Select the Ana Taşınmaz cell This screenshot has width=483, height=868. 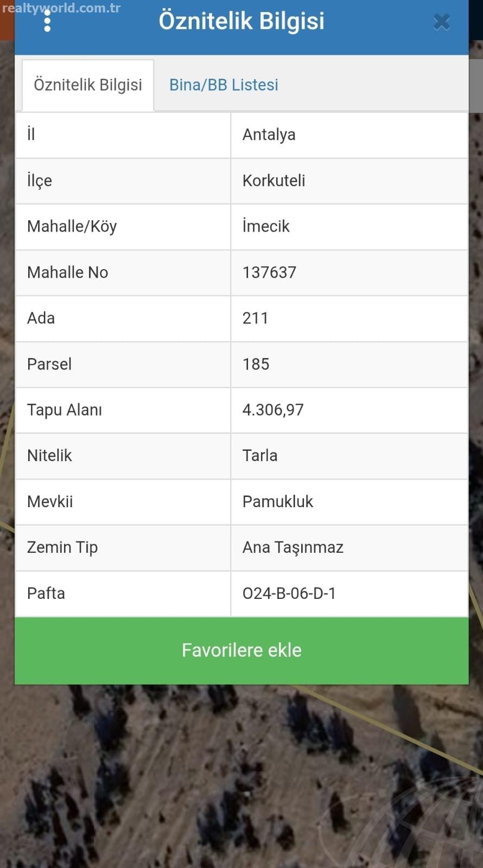293,547
